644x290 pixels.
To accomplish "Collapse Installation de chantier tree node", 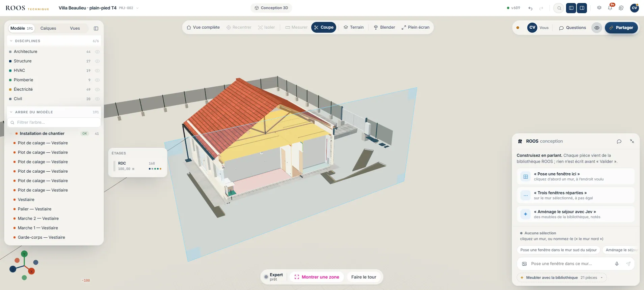I will (11, 134).
